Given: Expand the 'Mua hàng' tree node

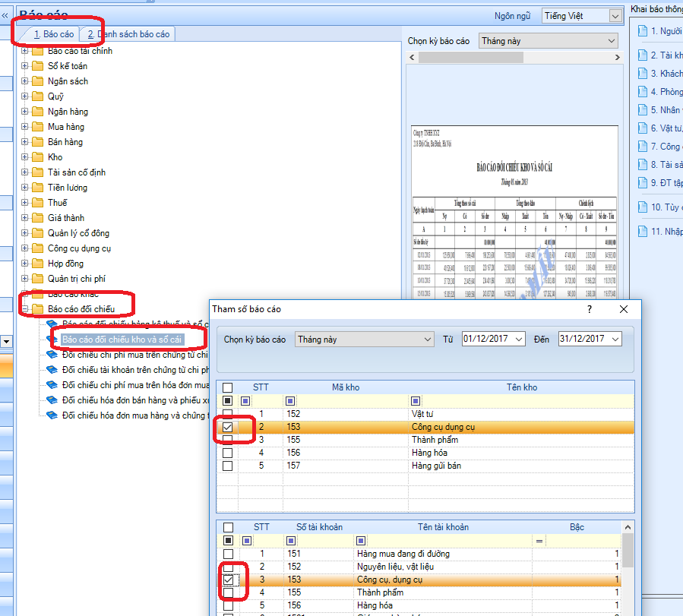Looking at the screenshot, I should pos(25,127).
